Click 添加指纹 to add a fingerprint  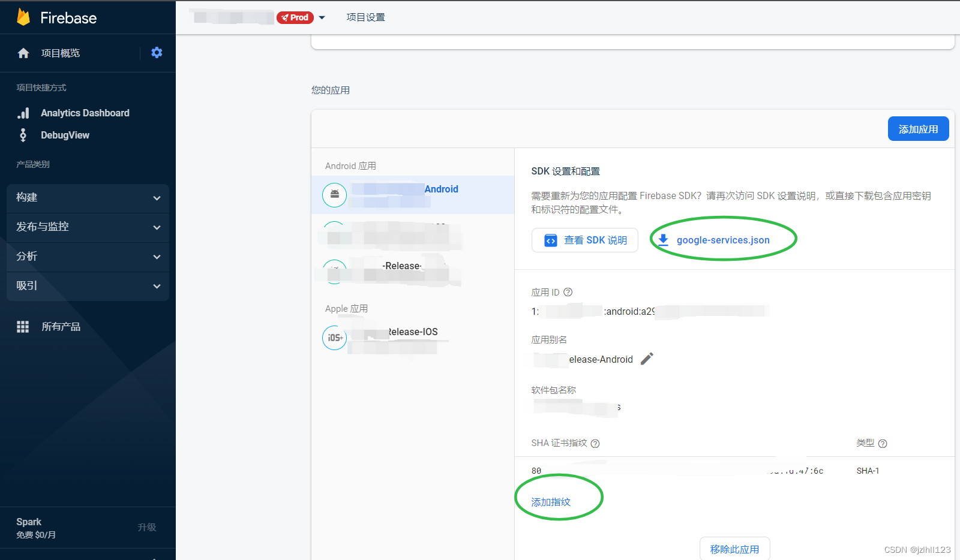(x=551, y=502)
